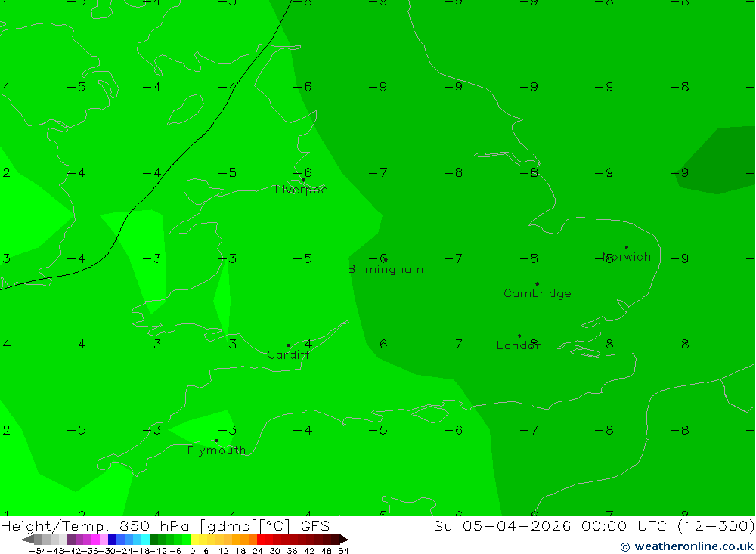Select the Birmingham city label
The image size is (756, 554).
click(x=386, y=270)
